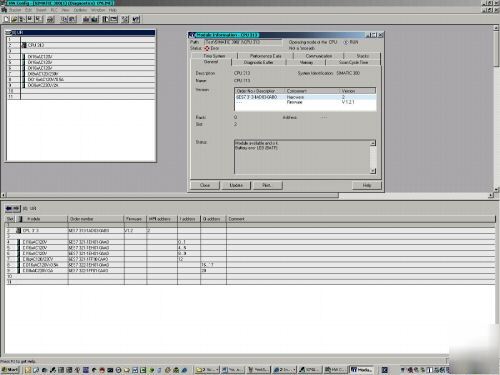500x375 pixels.
Task: Click down arrow of Status text scrollbar
Action: click(373, 171)
